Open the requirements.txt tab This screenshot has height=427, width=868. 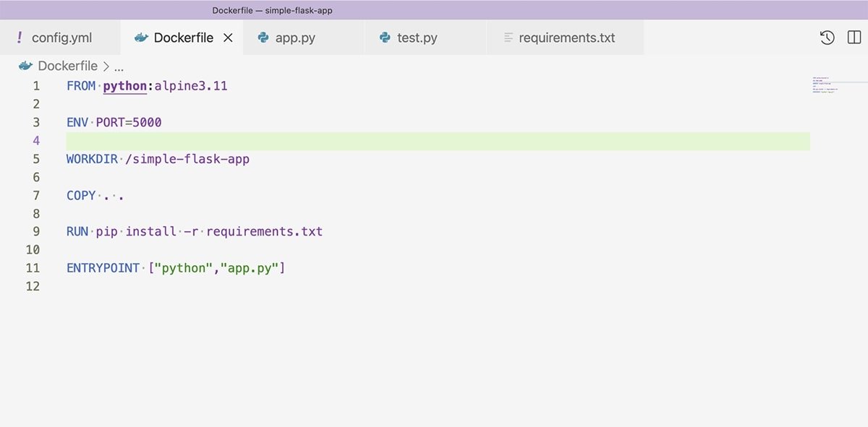pos(566,38)
